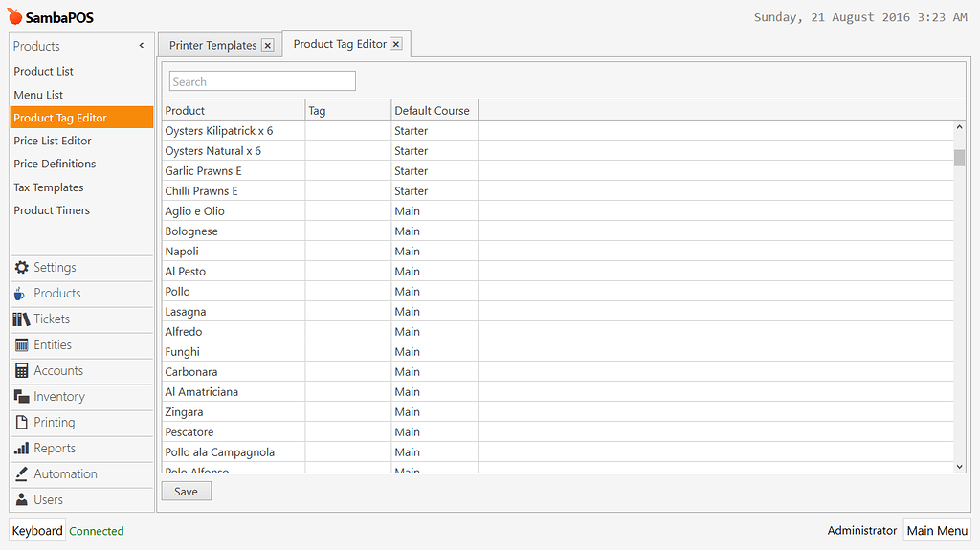Open Entities via its table icon
Screen dimensions: 980x550
[x=21, y=345]
